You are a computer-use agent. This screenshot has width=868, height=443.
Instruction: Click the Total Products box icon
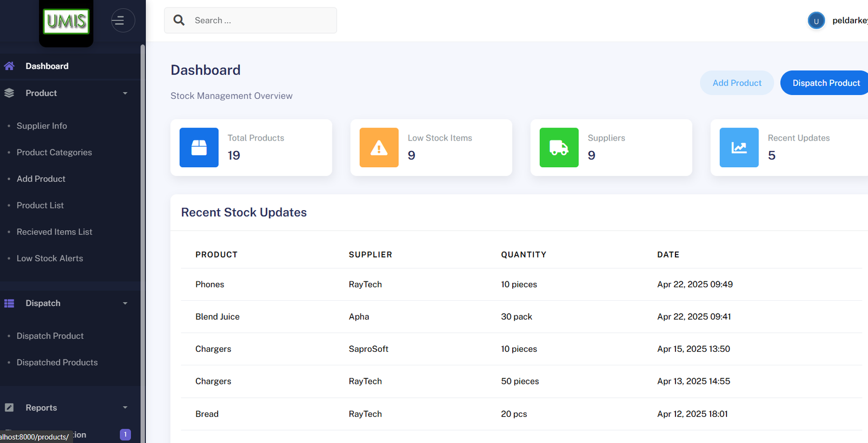199,148
